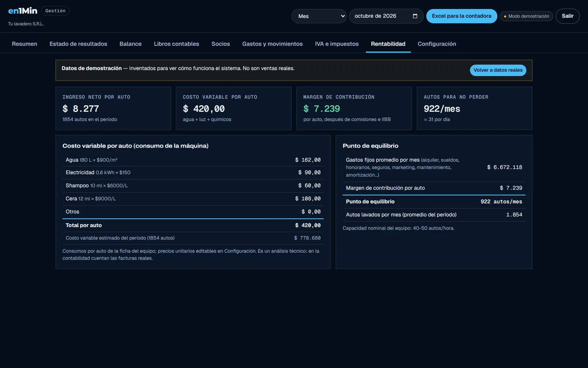Open the calendar picker icon in date field
This screenshot has height=368, width=588.
(415, 16)
